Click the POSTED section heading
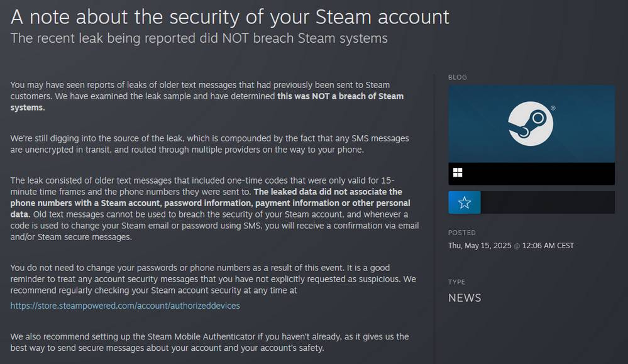The width and height of the screenshot is (628, 364). click(462, 233)
